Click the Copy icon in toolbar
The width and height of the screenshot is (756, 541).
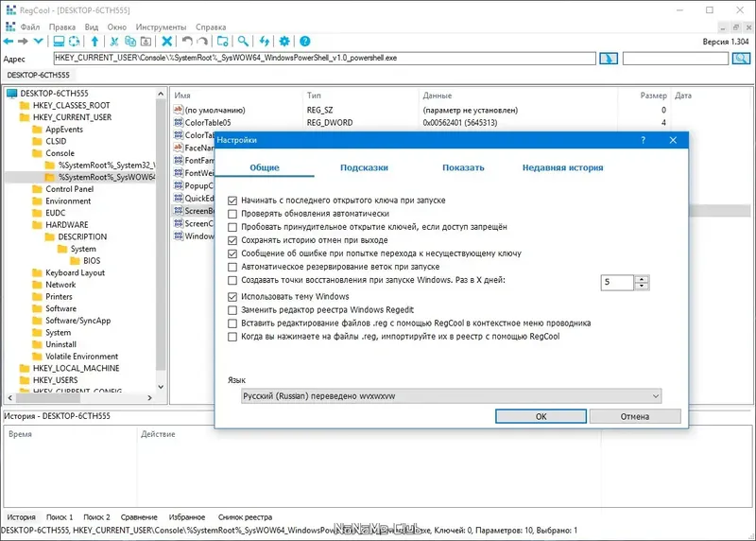(x=130, y=42)
